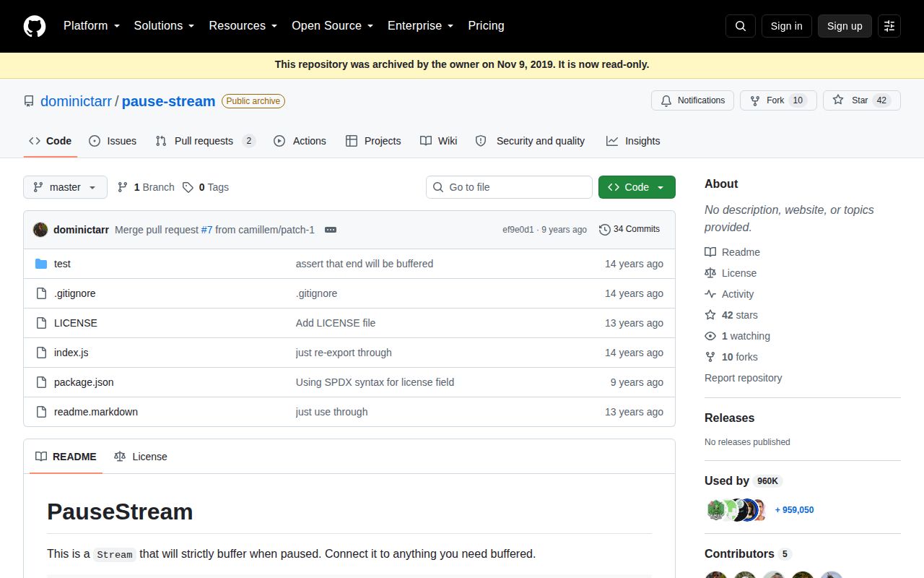
Task: Open the Releases heading link
Action: [729, 418]
